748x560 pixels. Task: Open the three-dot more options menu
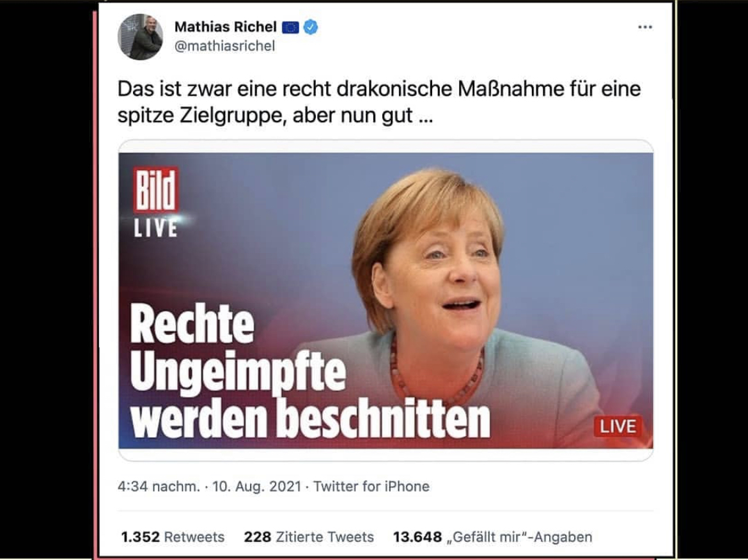pos(645,27)
